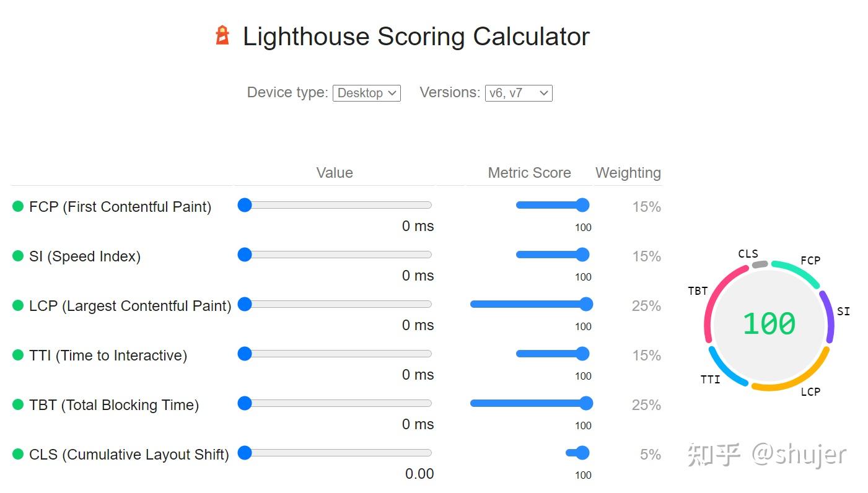Click the green status dot next to TTI
Image resolution: width=868 pixels, height=493 pixels.
[17, 355]
